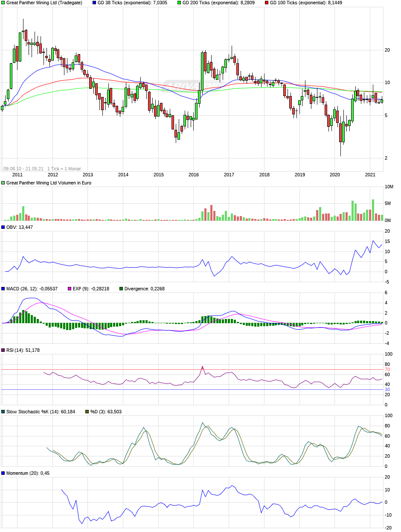Click the 2021 year label on time axis
401x532 pixels.
tap(370, 175)
